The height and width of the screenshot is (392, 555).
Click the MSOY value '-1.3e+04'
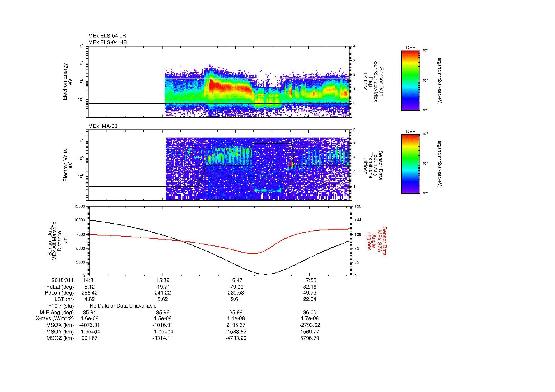pyautogui.click(x=89, y=332)
